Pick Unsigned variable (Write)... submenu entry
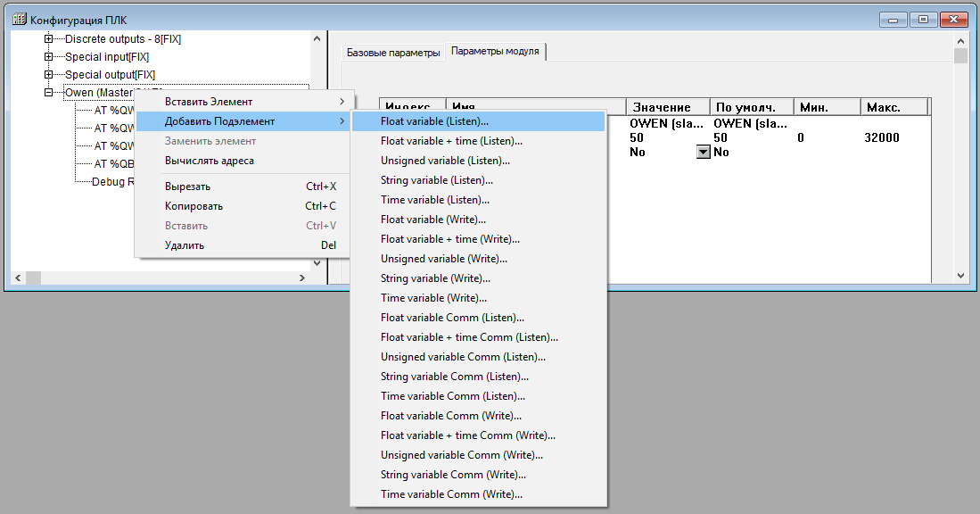The width and height of the screenshot is (980, 514). coord(443,259)
